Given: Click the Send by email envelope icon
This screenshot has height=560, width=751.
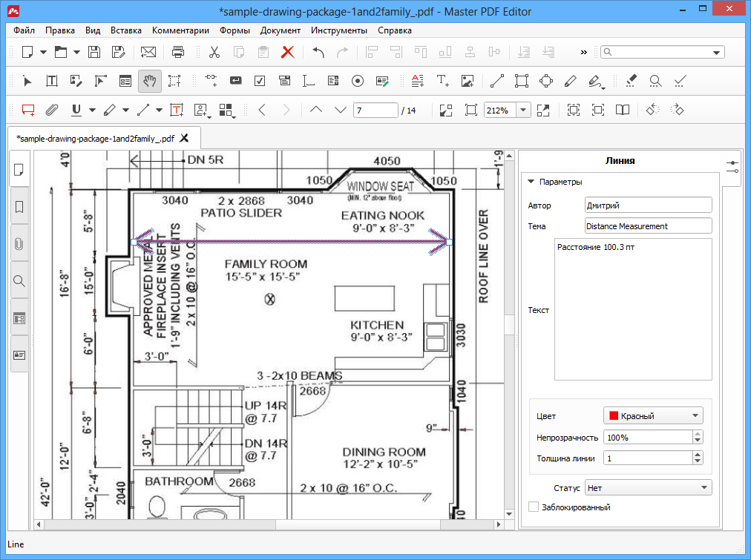Looking at the screenshot, I should (x=148, y=52).
